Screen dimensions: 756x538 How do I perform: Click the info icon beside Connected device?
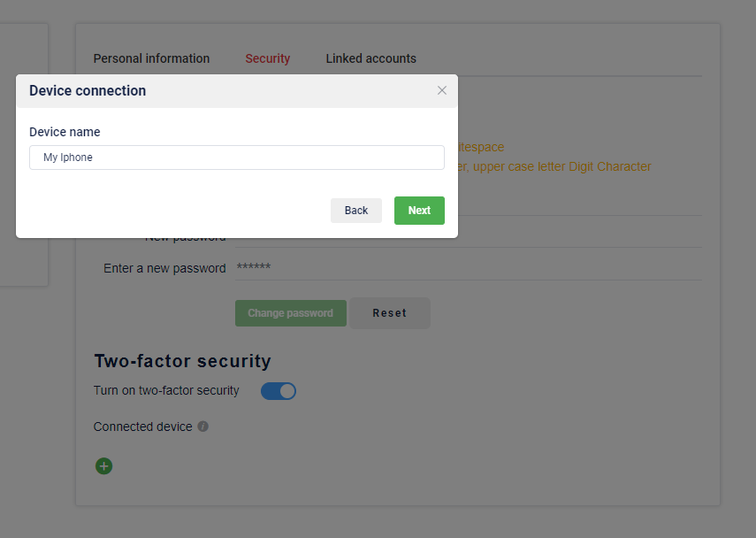point(203,427)
